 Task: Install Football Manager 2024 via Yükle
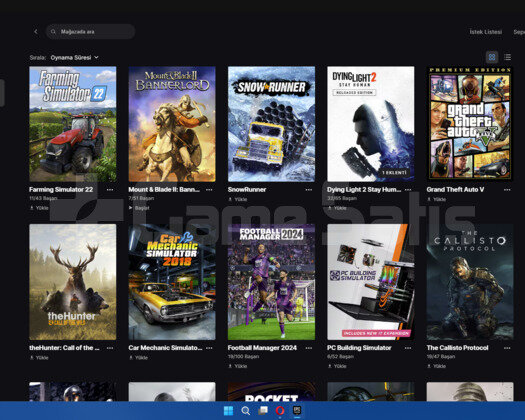click(238, 366)
